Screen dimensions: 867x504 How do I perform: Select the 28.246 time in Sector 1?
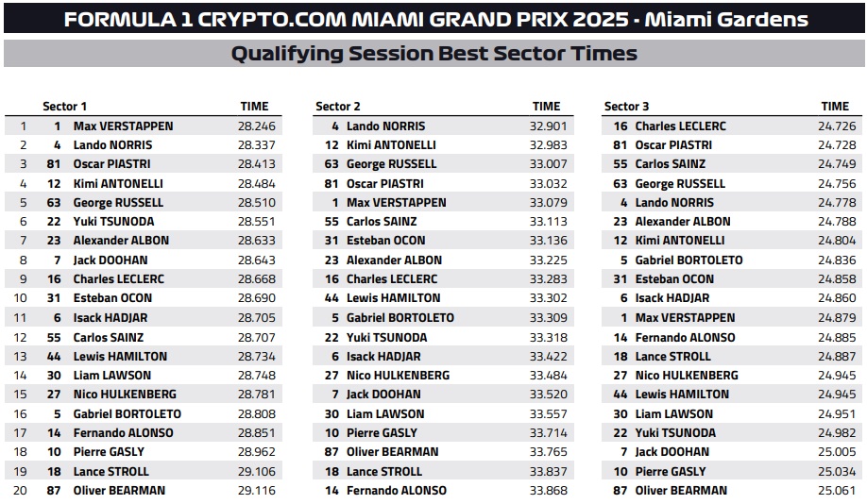coord(256,126)
